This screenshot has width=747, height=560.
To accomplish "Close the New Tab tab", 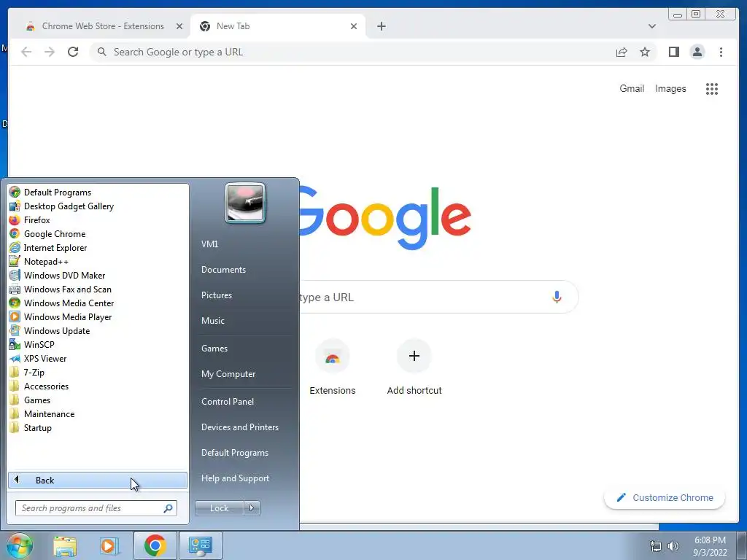I will 354,26.
